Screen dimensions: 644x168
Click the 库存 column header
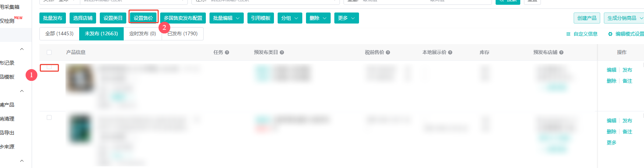pyautogui.click(x=485, y=53)
